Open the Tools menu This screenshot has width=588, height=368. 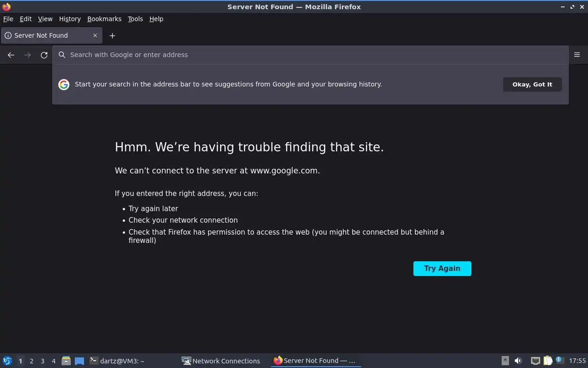click(x=135, y=19)
